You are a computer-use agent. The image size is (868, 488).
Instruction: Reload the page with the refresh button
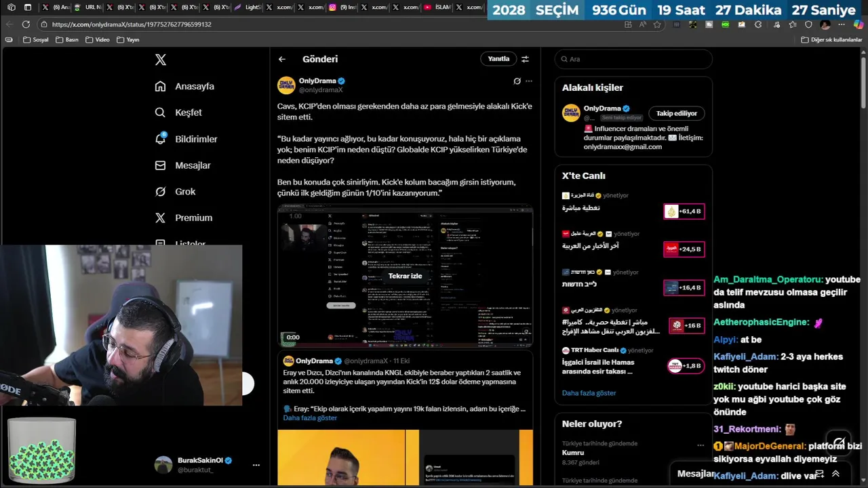click(x=26, y=24)
